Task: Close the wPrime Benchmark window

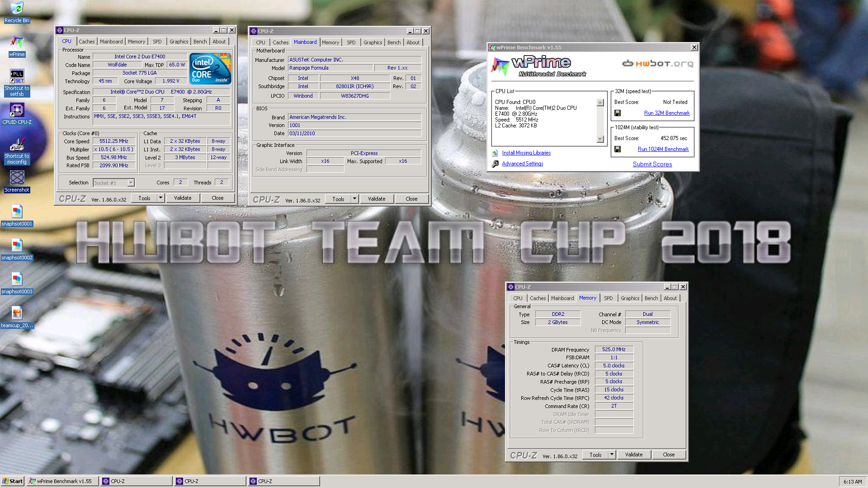Action: point(694,47)
